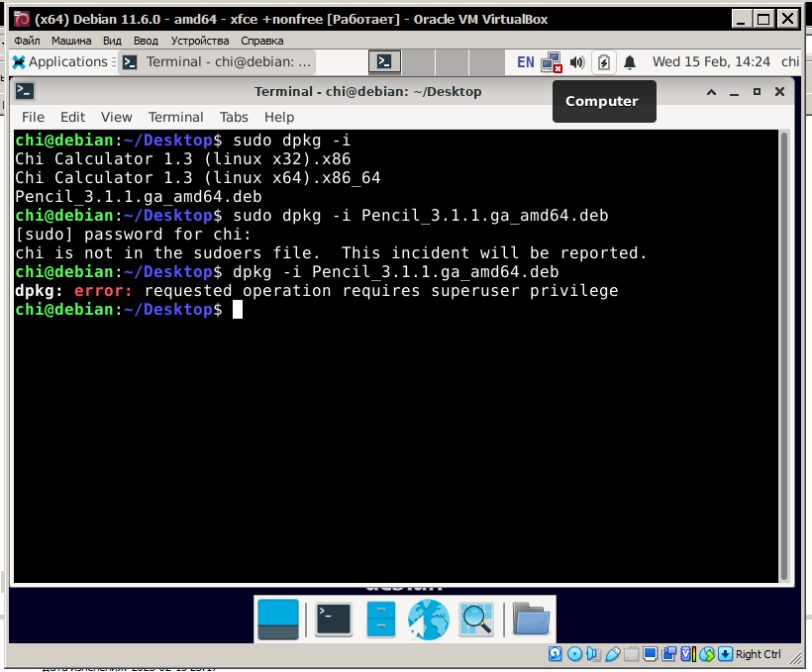Screen dimensions: 812x672
Task: Switch to the first workspace with the terminal icon
Action: coord(385,62)
